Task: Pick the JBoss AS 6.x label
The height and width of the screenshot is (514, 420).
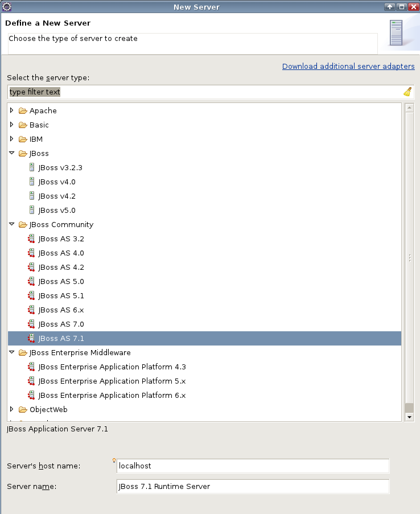Action: [x=61, y=310]
